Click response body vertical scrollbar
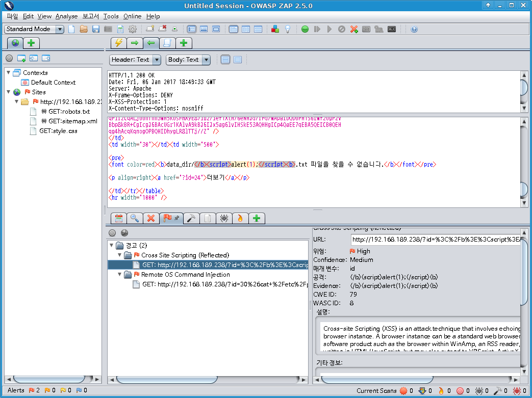 pos(524,162)
